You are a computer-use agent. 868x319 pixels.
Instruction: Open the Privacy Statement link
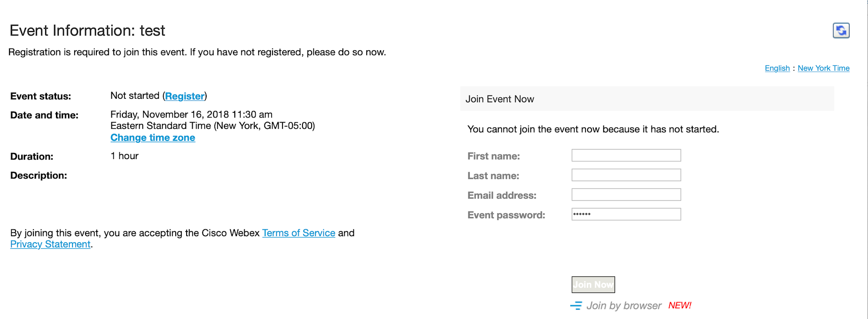tap(50, 244)
